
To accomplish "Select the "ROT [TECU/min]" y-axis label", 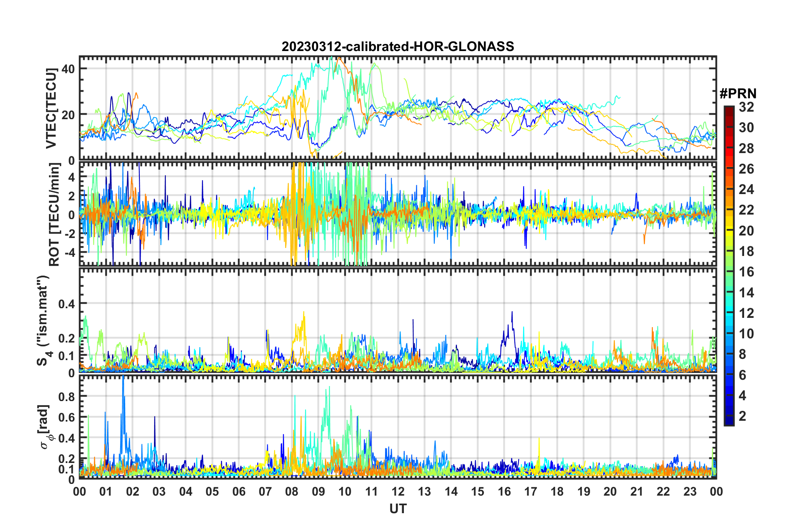I will click(54, 215).
